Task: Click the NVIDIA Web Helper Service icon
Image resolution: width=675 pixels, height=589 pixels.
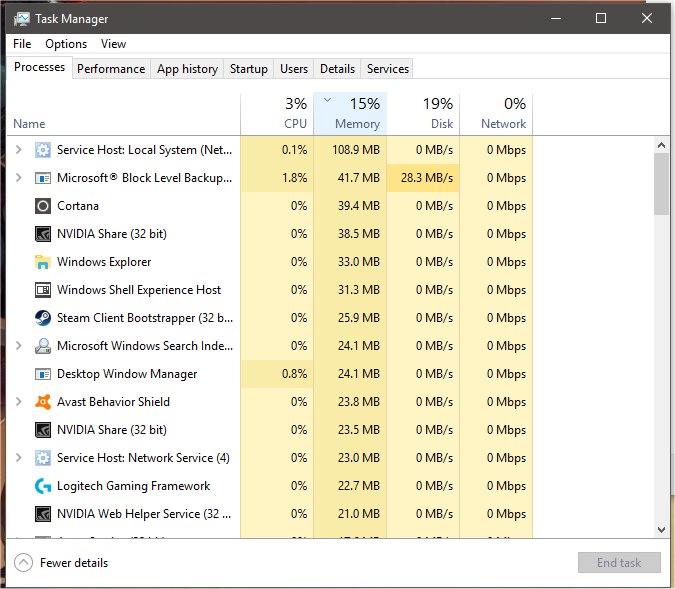Action: point(43,514)
